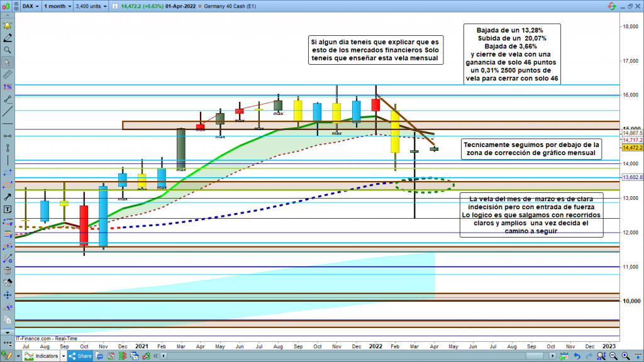Click the Share button
This screenshot has width=644, height=362.
pyautogui.click(x=80, y=356)
